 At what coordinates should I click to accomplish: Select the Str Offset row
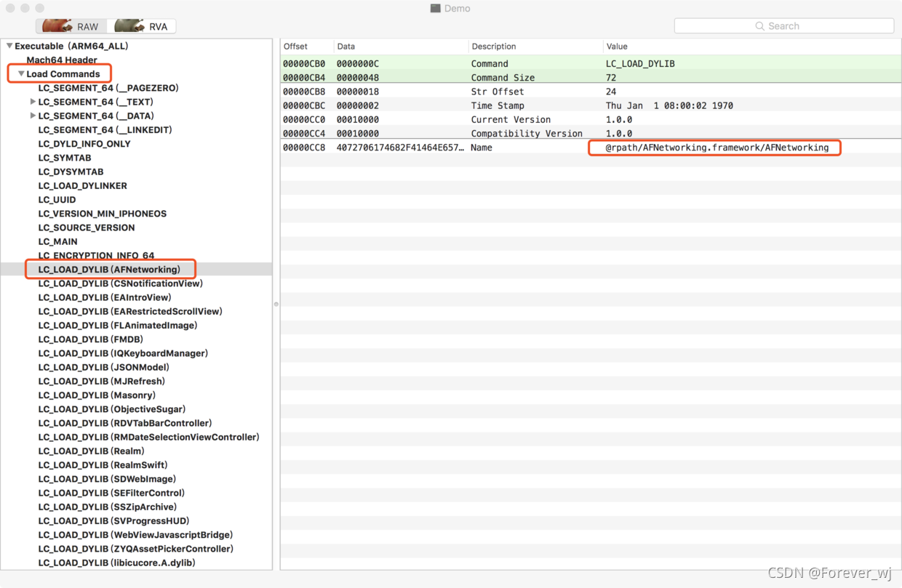tap(591, 92)
